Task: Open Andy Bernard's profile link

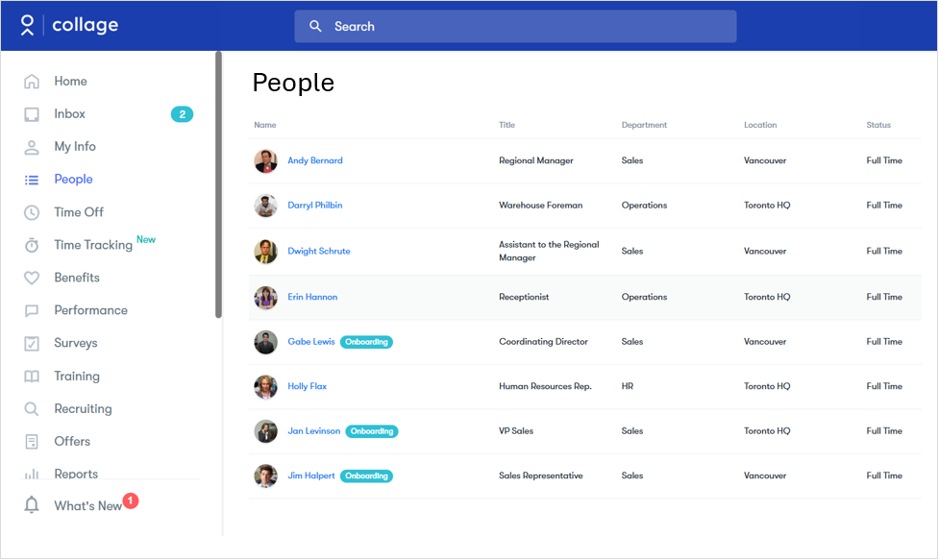Action: 314,160
